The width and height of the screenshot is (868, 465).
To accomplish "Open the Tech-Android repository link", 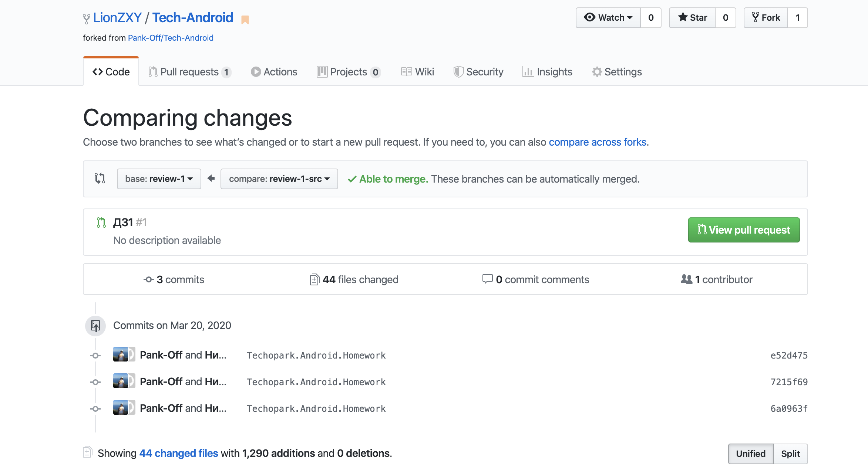I will pyautogui.click(x=193, y=18).
